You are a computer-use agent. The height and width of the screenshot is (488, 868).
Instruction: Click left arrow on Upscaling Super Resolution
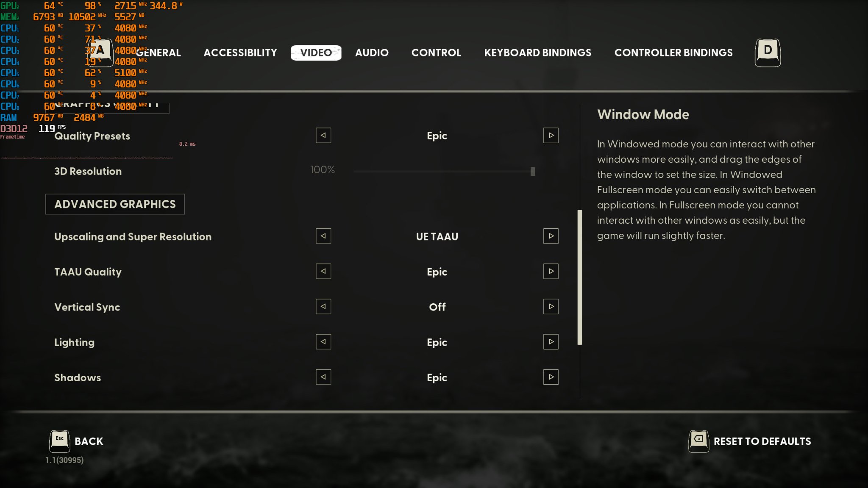(x=323, y=236)
